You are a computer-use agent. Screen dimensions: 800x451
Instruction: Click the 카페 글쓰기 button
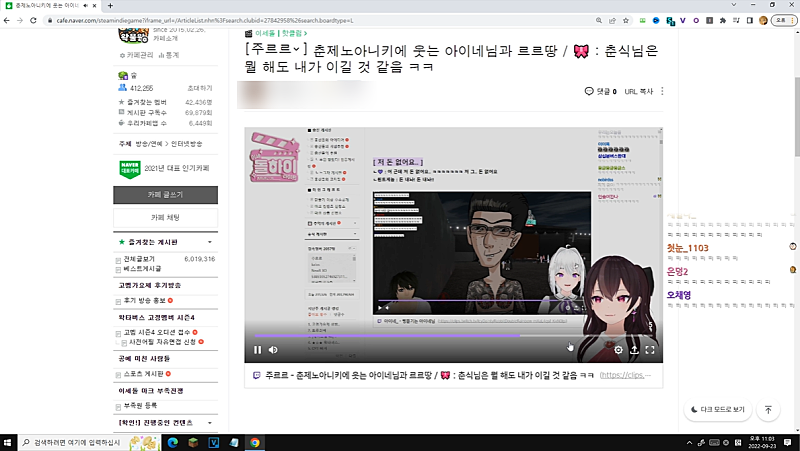[x=165, y=195]
